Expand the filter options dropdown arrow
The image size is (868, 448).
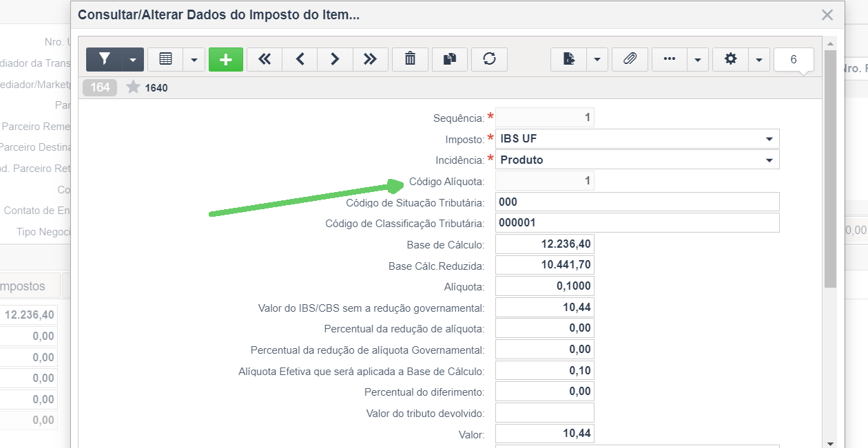133,59
